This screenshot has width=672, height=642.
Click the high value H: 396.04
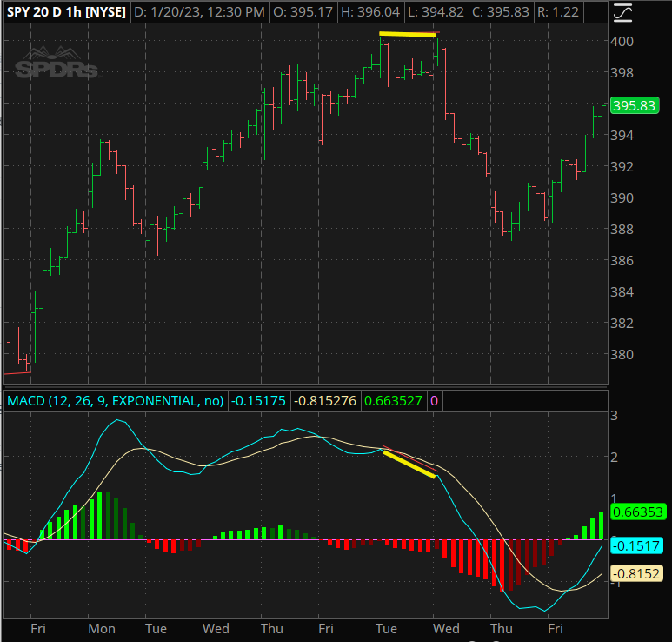(370, 11)
